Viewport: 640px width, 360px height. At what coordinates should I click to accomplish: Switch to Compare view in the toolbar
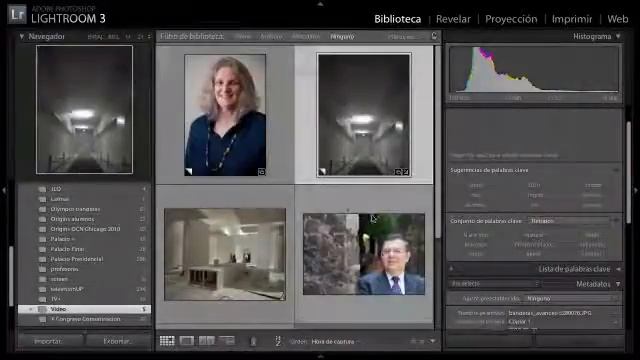[x=207, y=341]
